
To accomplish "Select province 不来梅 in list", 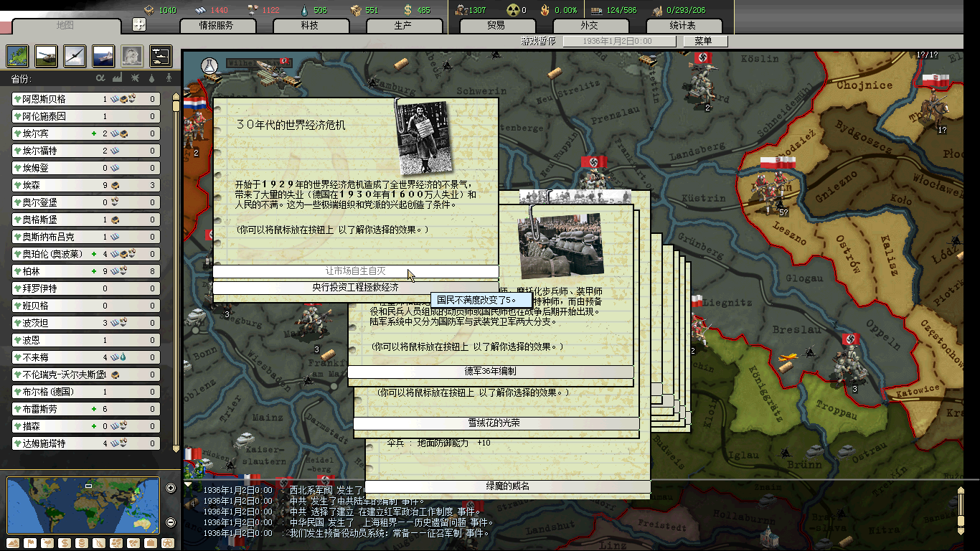I will point(85,357).
